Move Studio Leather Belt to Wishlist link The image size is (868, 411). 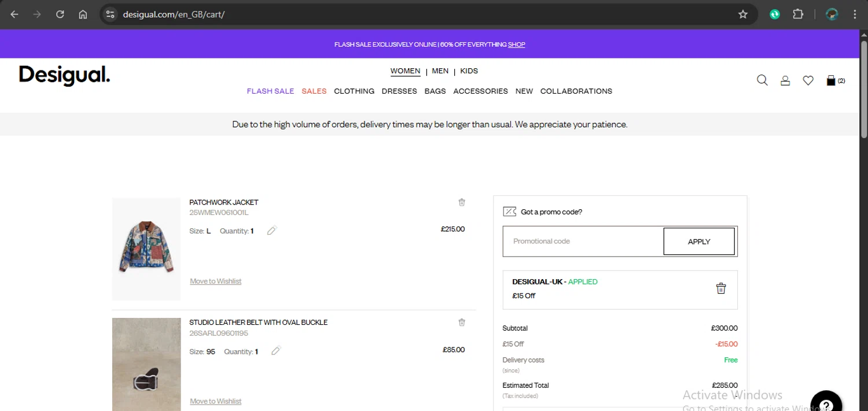tap(216, 401)
